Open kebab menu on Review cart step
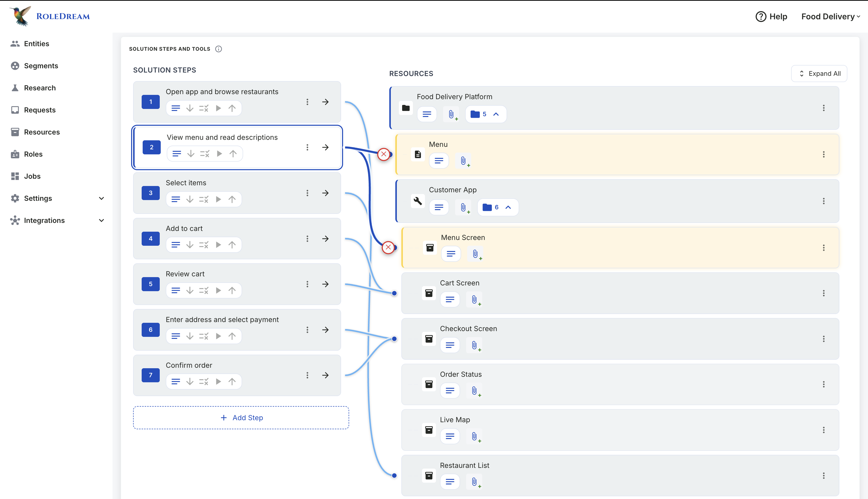The image size is (868, 499). click(307, 284)
